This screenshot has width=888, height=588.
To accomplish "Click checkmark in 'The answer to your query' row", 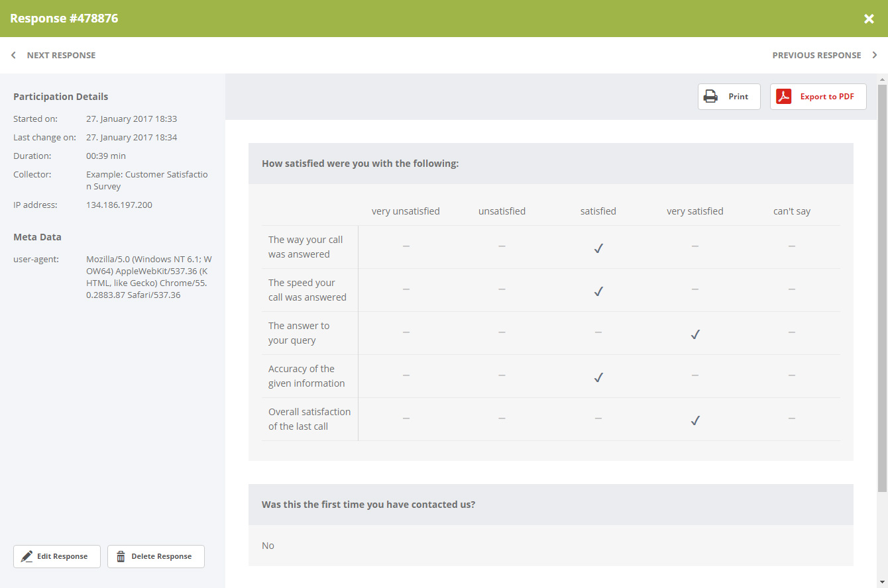I will pos(695,334).
